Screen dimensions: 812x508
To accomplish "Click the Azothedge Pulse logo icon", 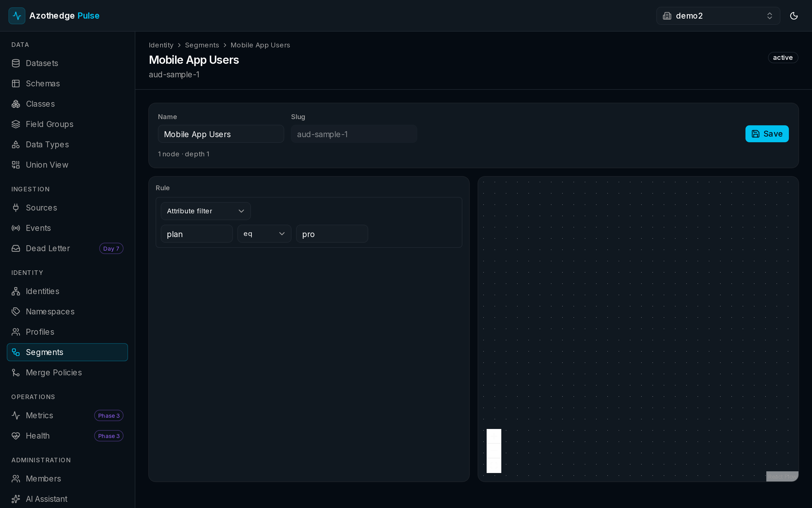I will point(17,16).
